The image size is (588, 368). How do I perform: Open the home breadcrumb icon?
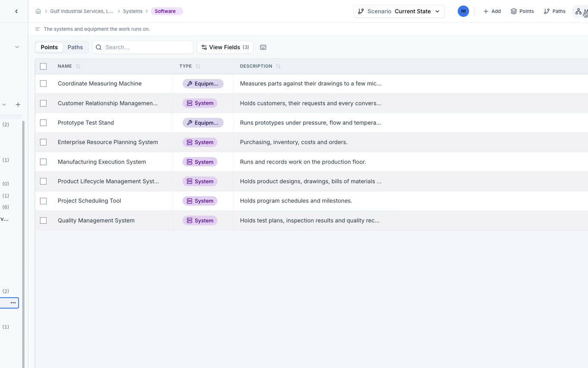pyautogui.click(x=38, y=11)
